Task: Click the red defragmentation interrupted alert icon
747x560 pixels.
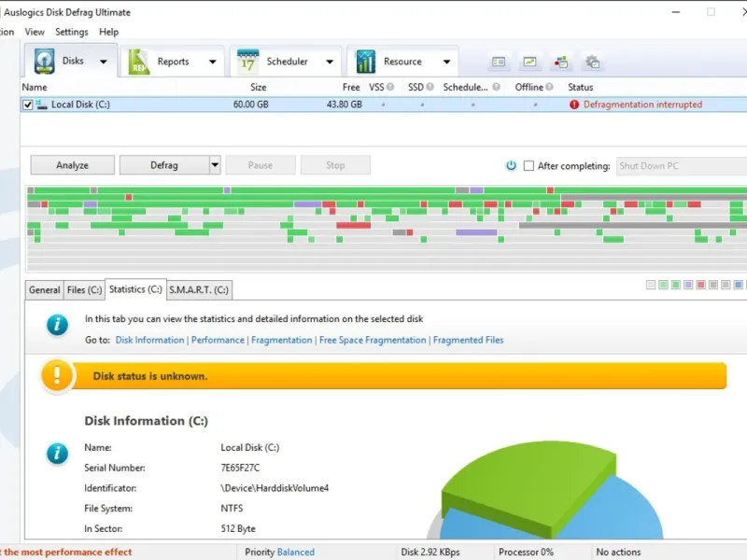Action: [x=574, y=105]
